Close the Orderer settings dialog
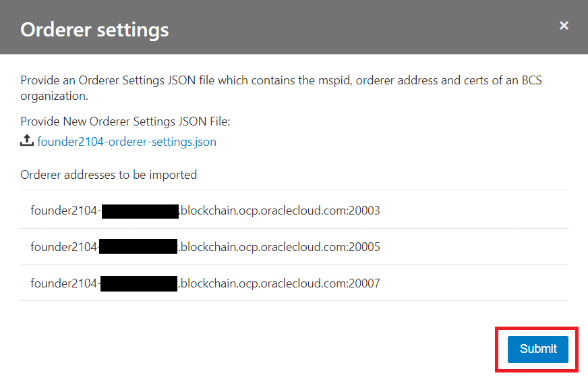 coord(564,26)
